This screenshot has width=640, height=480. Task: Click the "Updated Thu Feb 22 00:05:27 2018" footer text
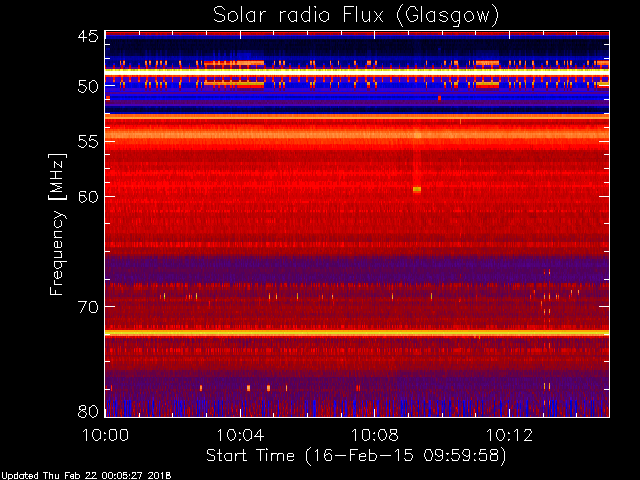(x=86, y=476)
